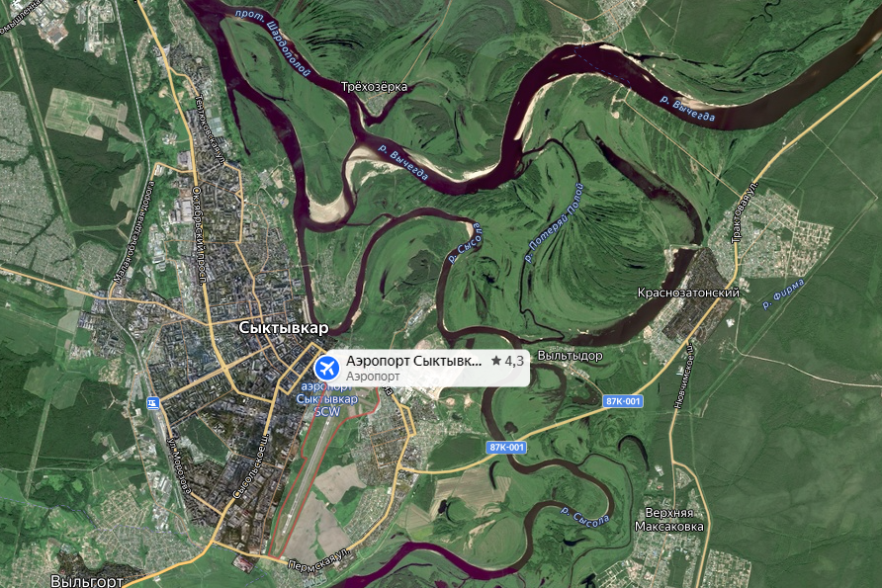The image size is (882, 588).
Task: Click the 87К-001 road shield near Выльтыдор
Action: 623,401
